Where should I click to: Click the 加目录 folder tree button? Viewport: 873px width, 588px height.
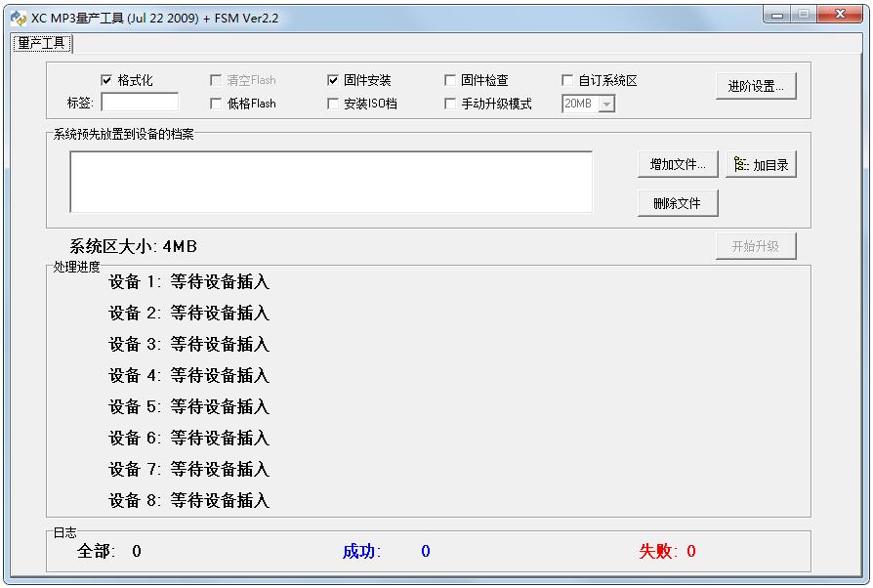pos(762,165)
